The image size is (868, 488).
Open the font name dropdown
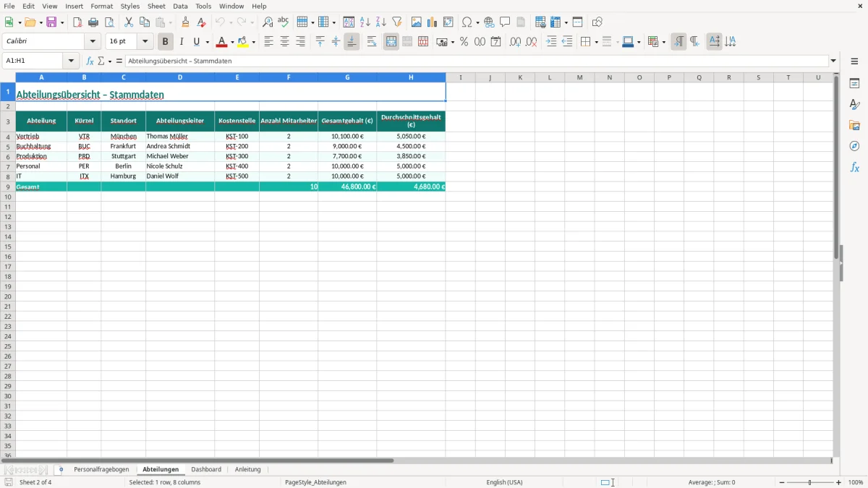point(93,42)
